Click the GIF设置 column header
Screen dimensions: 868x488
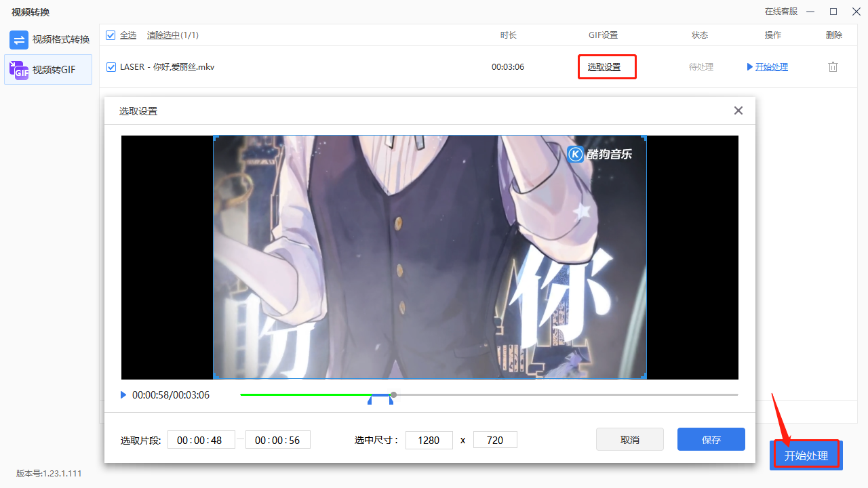[x=603, y=35]
